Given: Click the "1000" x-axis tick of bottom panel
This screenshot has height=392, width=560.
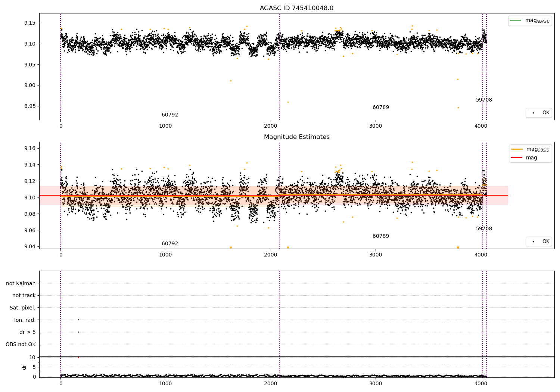Looking at the screenshot, I should (x=165, y=383).
